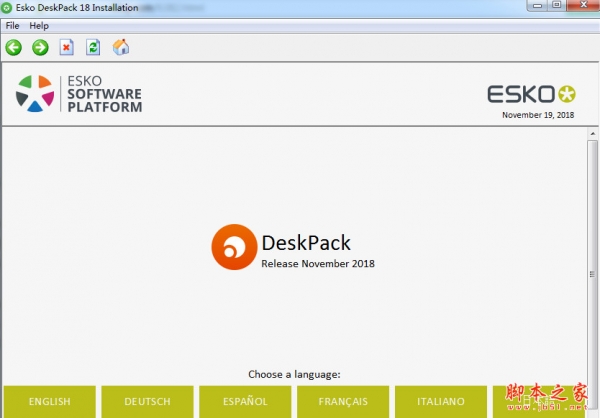Stop loading with the red X page icon
This screenshot has width=600, height=418.
coord(67,47)
